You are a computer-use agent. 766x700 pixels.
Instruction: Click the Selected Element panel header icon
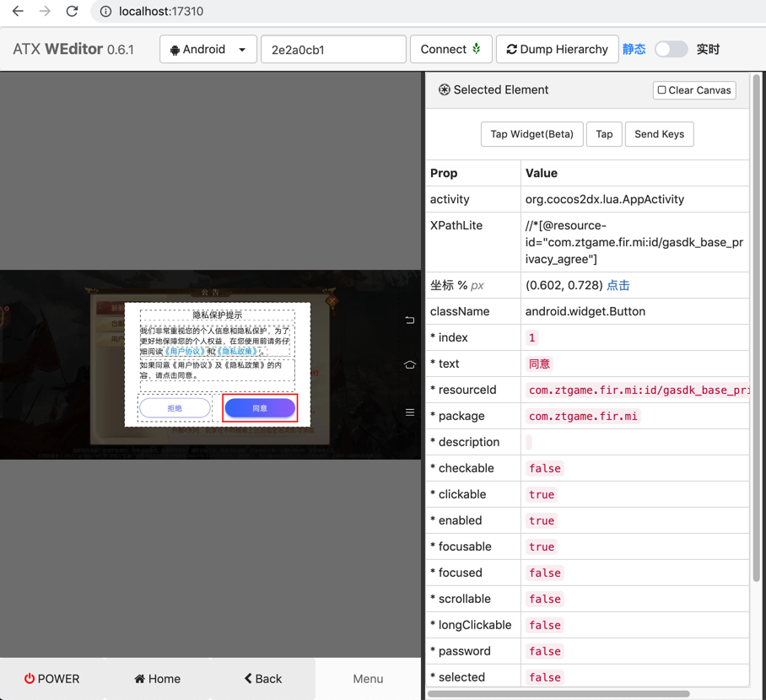tap(444, 90)
